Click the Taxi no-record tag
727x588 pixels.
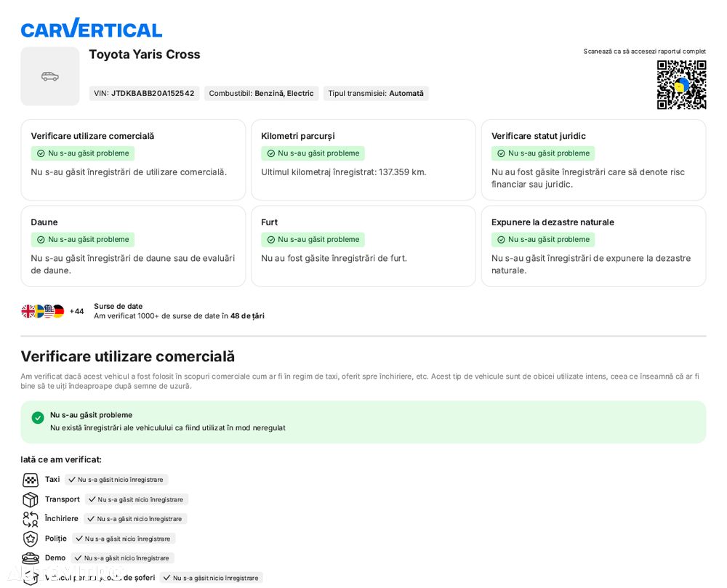[x=116, y=480]
